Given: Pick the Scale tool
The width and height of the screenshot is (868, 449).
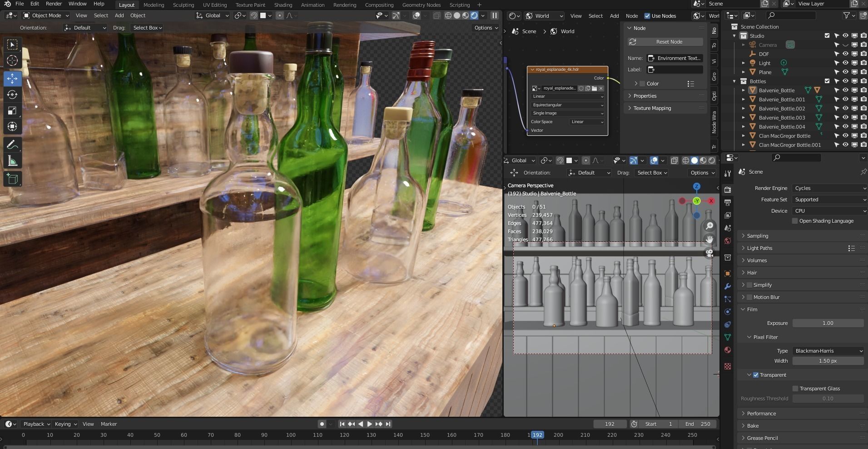Looking at the screenshot, I should [13, 110].
